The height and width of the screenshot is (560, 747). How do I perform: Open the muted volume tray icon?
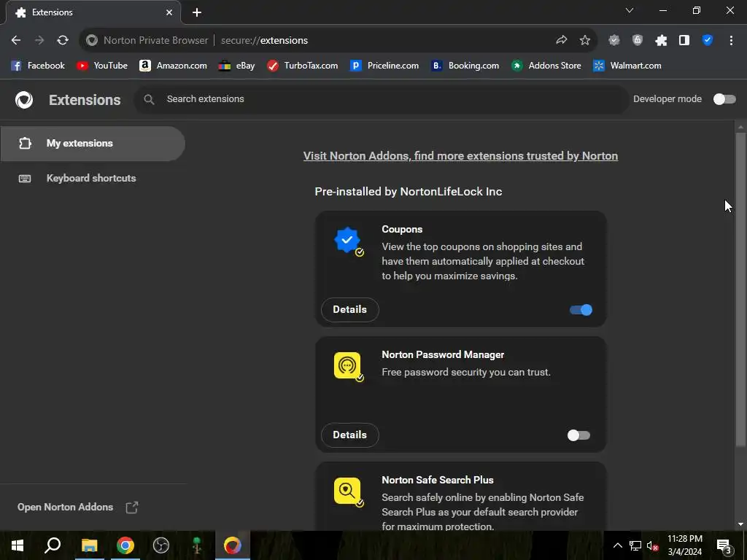[652, 545]
